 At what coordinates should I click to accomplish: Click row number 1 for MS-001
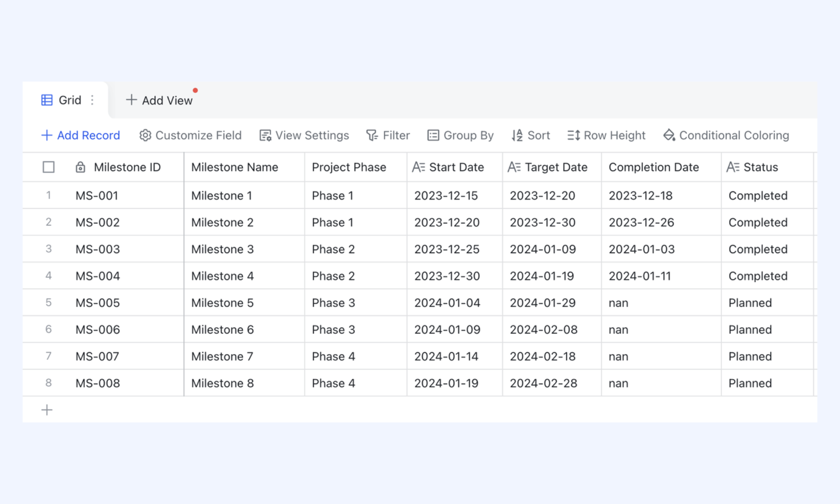tap(49, 195)
